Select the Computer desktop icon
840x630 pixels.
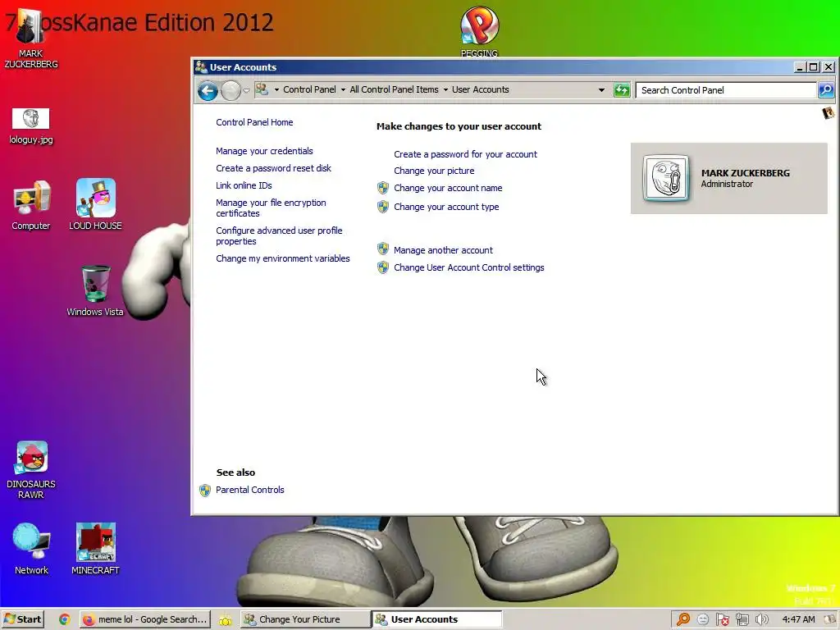click(x=30, y=206)
